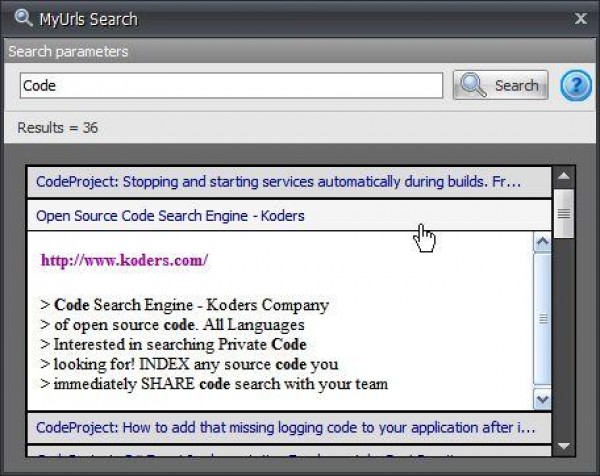Screen dimensions: 600x476
Task: Click the blue help question mark icon
Action: (576, 85)
